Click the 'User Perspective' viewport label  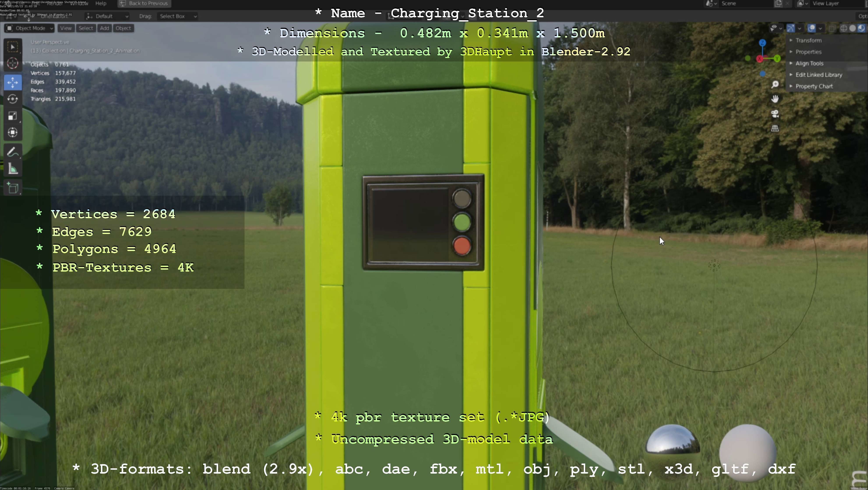(50, 42)
